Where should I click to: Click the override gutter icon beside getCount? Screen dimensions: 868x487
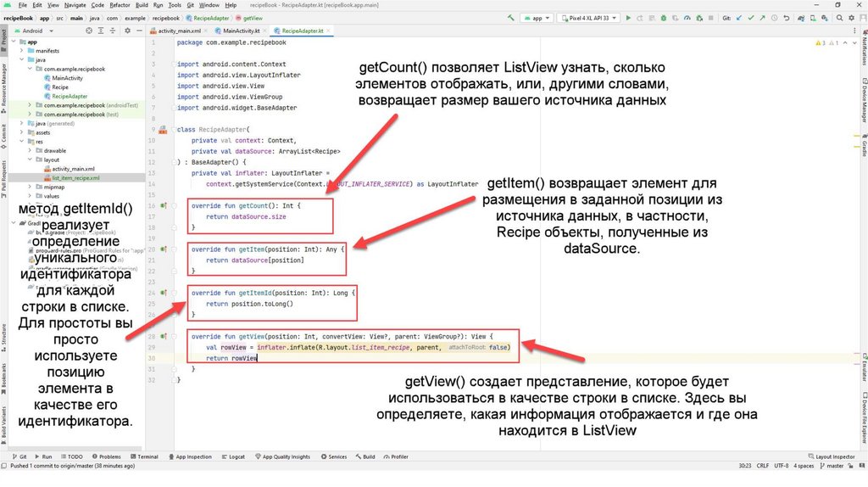pyautogui.click(x=164, y=206)
